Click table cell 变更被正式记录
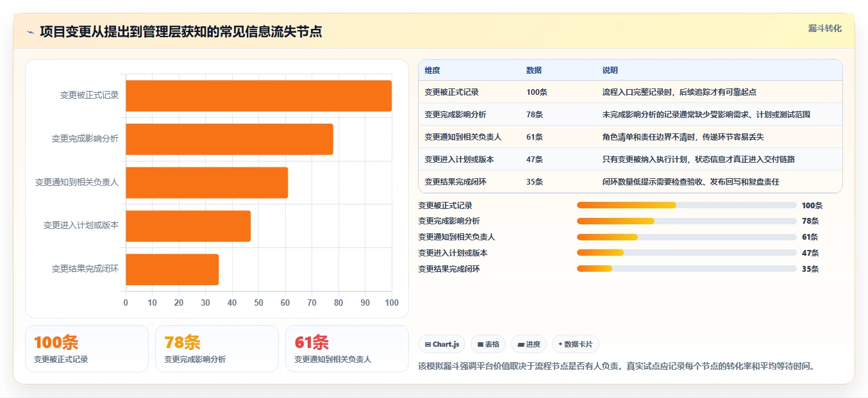This screenshot has height=398, width=868. [x=451, y=92]
